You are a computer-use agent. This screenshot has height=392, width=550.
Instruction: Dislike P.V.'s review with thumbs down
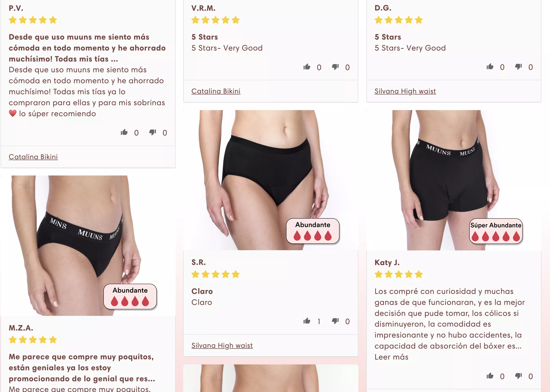click(153, 132)
